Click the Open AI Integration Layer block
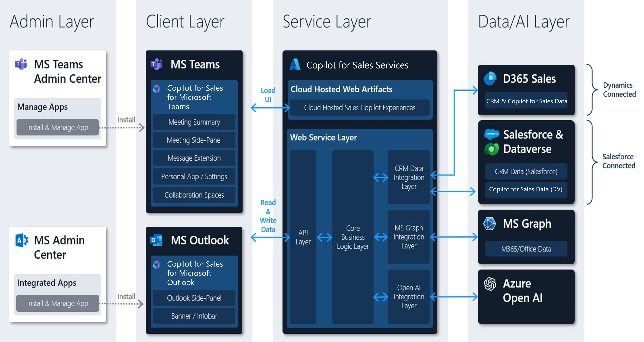The image size is (644, 342). pos(409,297)
